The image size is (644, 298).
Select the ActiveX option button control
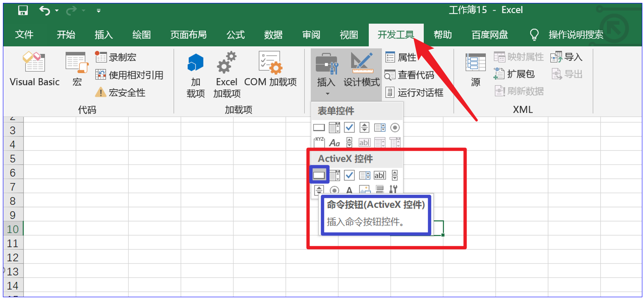click(x=334, y=190)
